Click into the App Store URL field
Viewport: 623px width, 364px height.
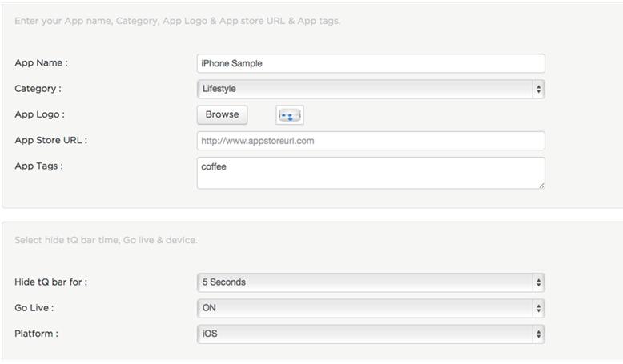click(371, 141)
